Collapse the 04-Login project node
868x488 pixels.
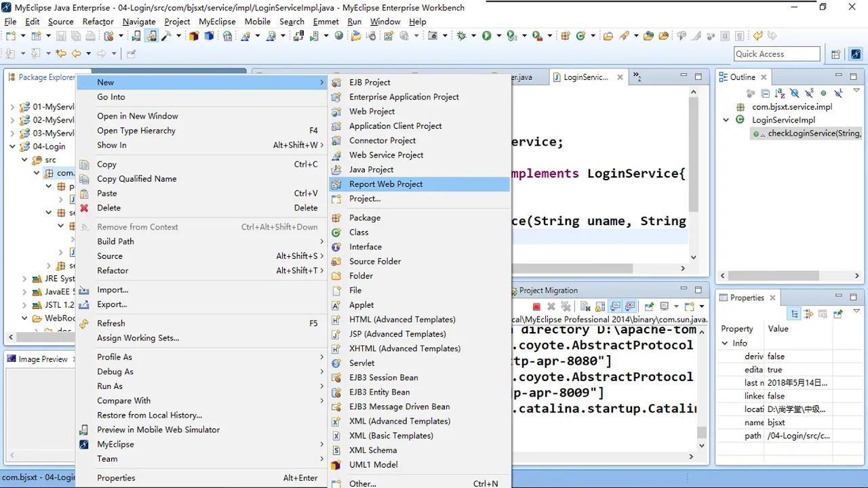click(12, 146)
